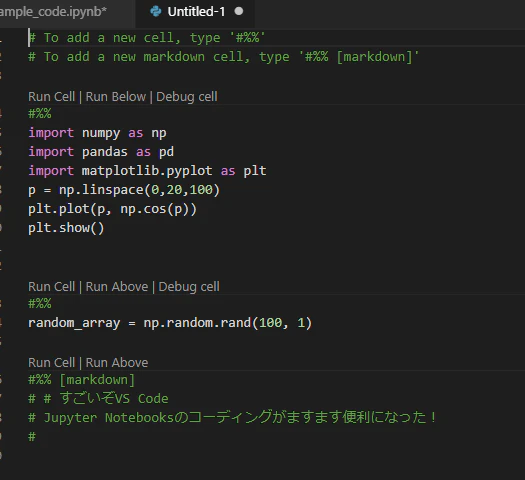Click the '#%% [markdown]' cell marker

(x=82, y=380)
